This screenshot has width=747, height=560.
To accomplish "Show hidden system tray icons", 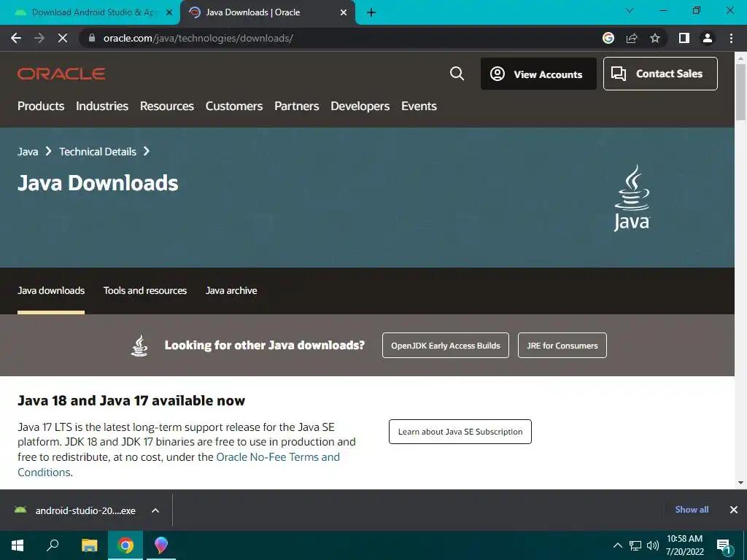I will [617, 545].
